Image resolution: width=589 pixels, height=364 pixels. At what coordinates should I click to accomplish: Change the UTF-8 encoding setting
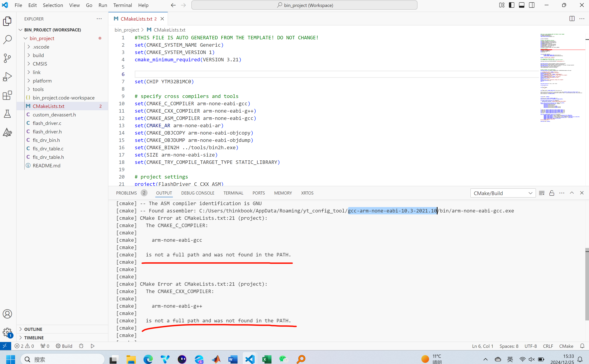[531, 346]
